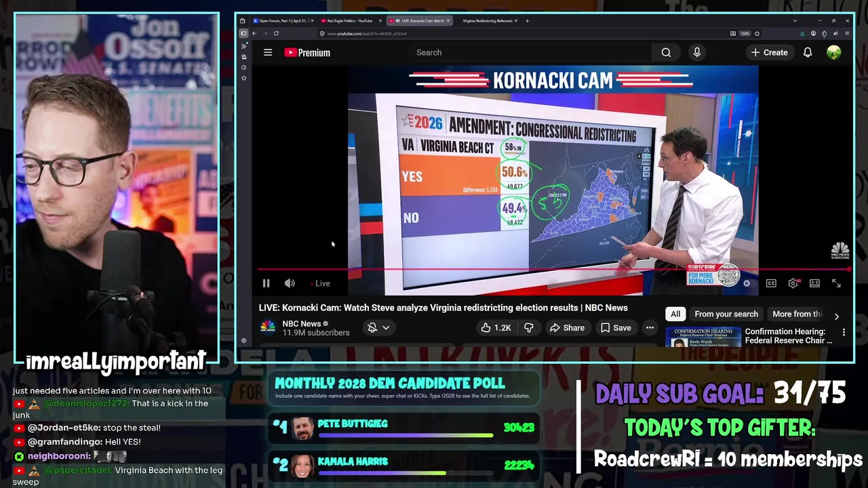
Task: Jump to Live position indicator
Action: tap(320, 284)
